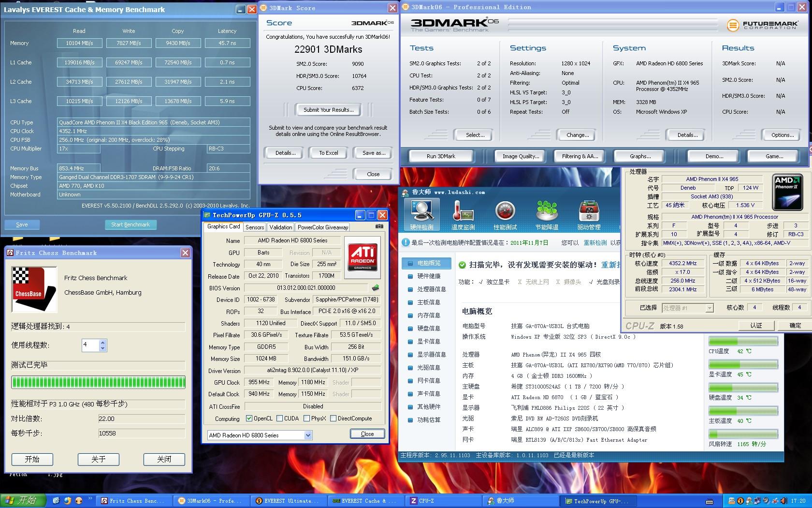812x508 pixels.
Task: Toggle the DirectCompute checkbox
Action: [333, 418]
